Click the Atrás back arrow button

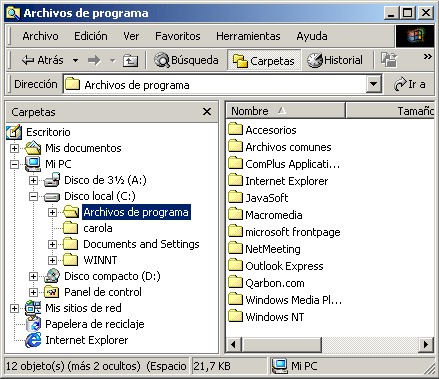click(42, 60)
